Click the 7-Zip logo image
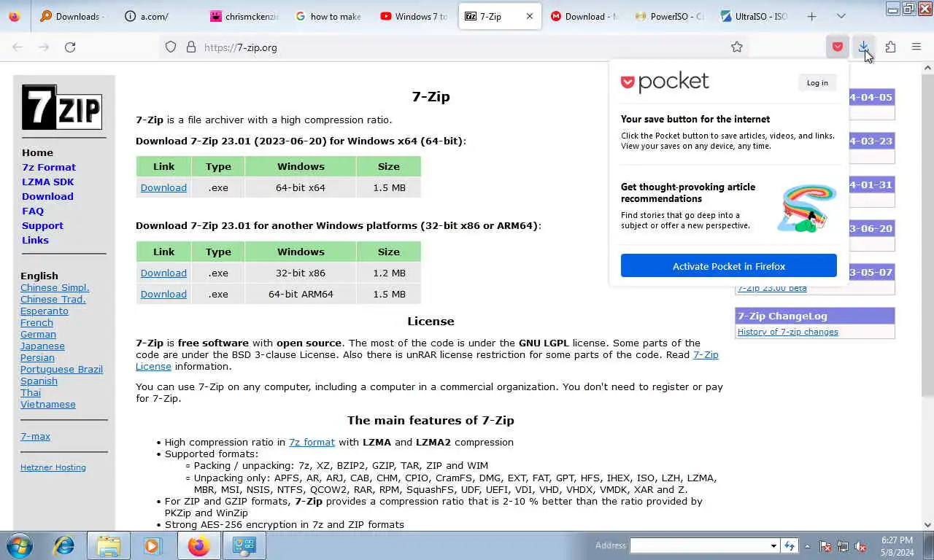 pyautogui.click(x=62, y=107)
